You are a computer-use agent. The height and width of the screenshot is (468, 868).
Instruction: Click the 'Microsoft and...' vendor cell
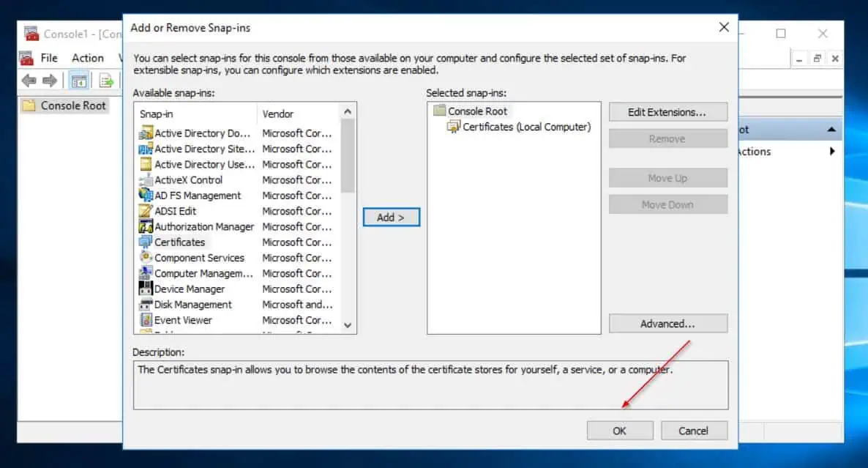point(297,304)
